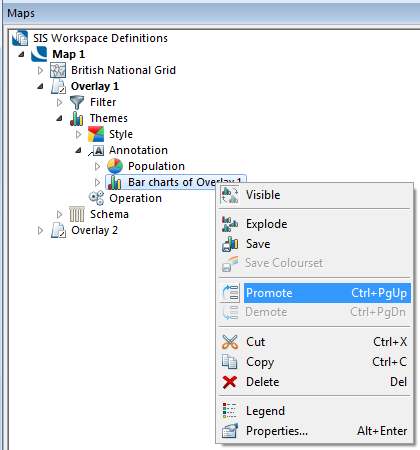Expand the Filter node arrow
The height and width of the screenshot is (450, 420).
(59, 102)
